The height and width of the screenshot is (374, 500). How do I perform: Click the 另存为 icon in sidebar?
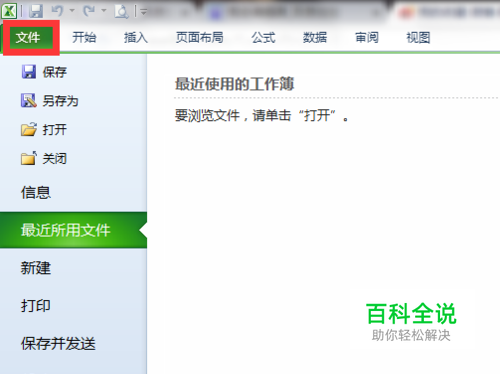[x=29, y=100]
